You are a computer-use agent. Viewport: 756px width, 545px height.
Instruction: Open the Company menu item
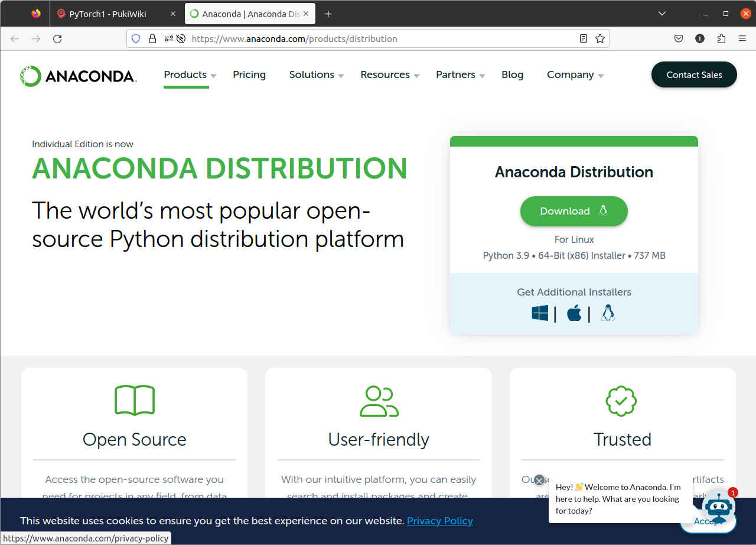click(571, 74)
